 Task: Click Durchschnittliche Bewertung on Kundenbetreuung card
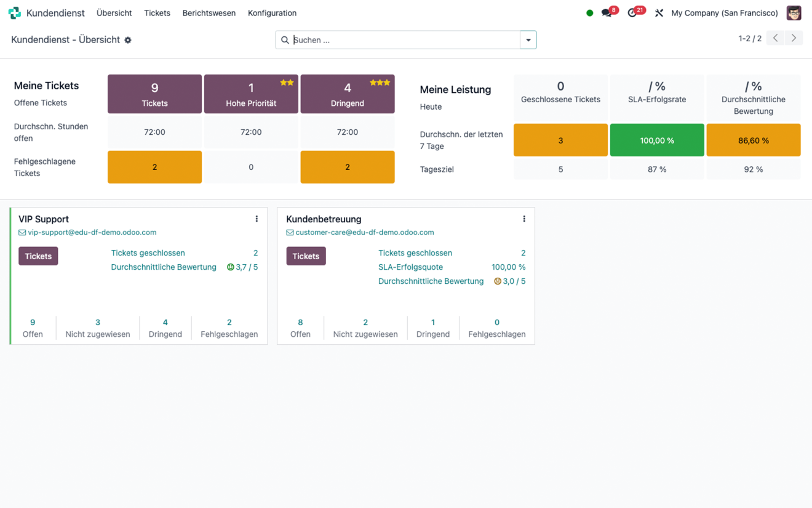click(x=431, y=281)
